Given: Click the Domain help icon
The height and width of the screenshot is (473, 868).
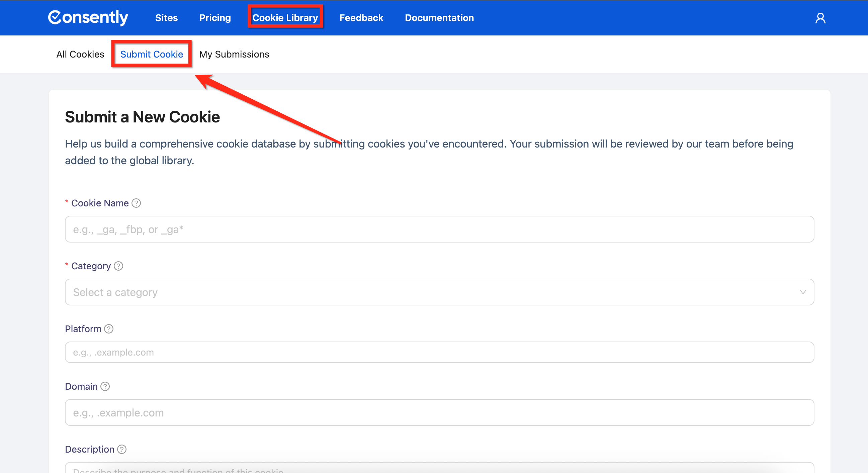Looking at the screenshot, I should click(105, 387).
